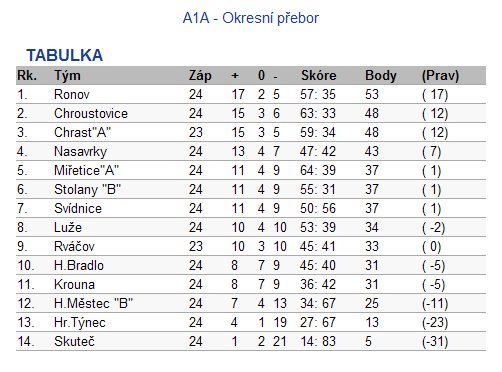Click last-placed team Skuteč
The height and width of the screenshot is (372, 502).
tap(74, 341)
